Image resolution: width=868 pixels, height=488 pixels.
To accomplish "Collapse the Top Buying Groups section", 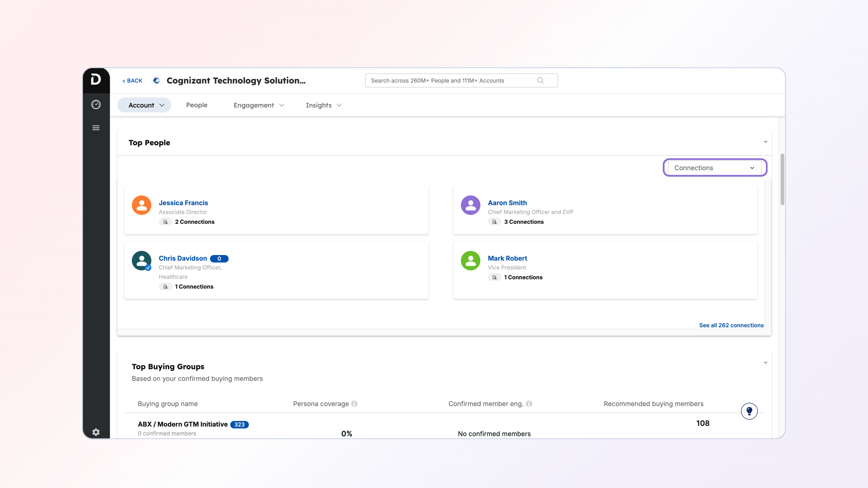I will tap(765, 363).
